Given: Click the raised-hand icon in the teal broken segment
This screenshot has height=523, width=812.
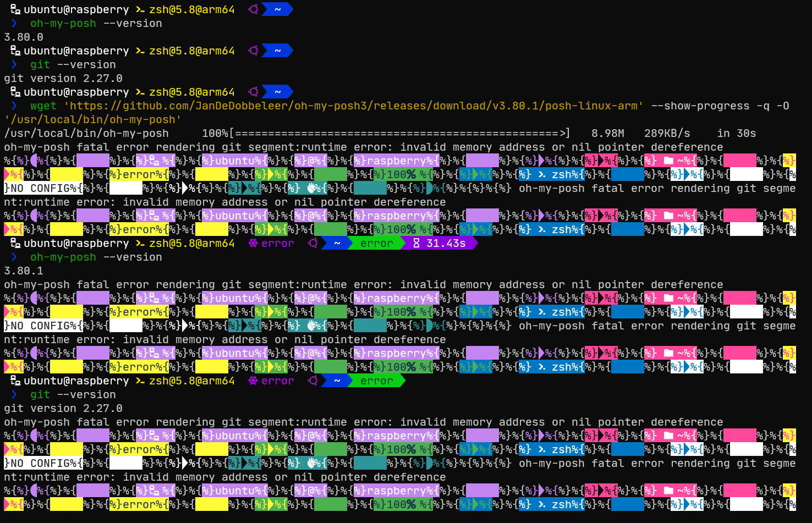Looking at the screenshot, I should (311, 188).
